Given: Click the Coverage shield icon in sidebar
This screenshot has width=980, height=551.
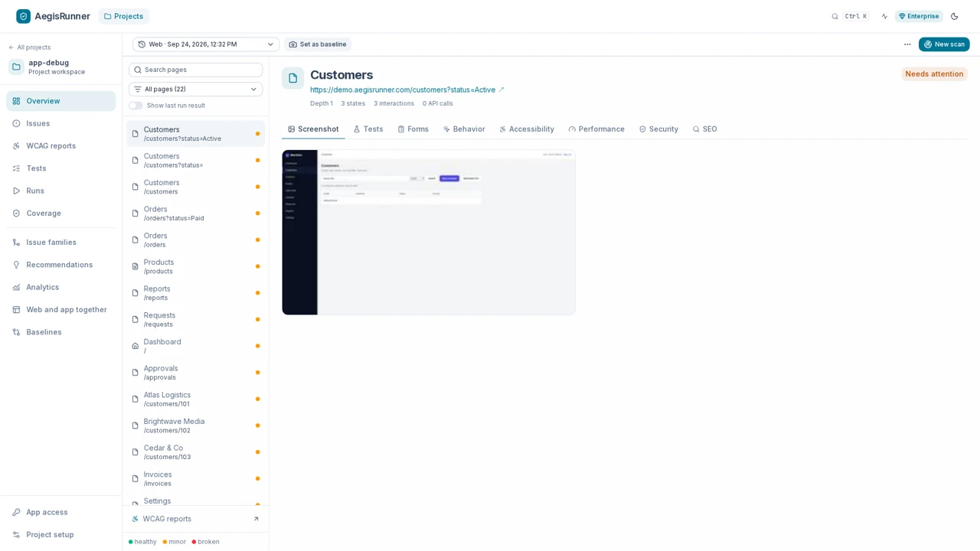Looking at the screenshot, I should pos(16,214).
